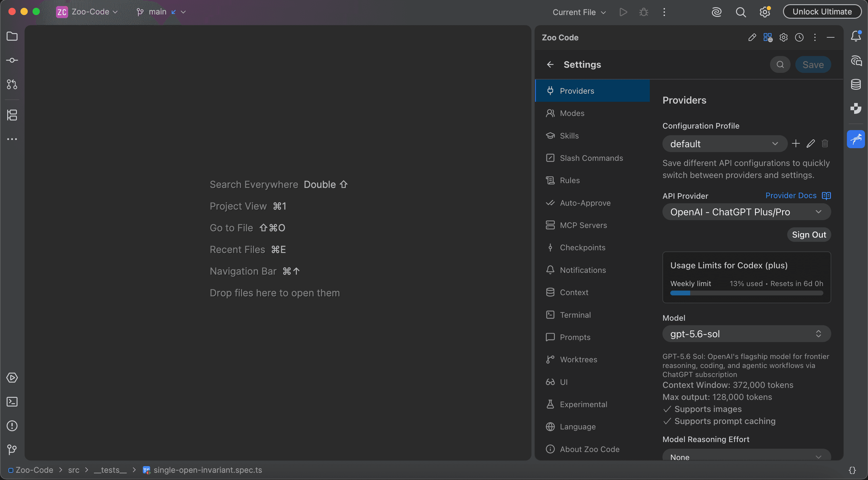
Task: Rename the default configuration profile
Action: (x=810, y=144)
